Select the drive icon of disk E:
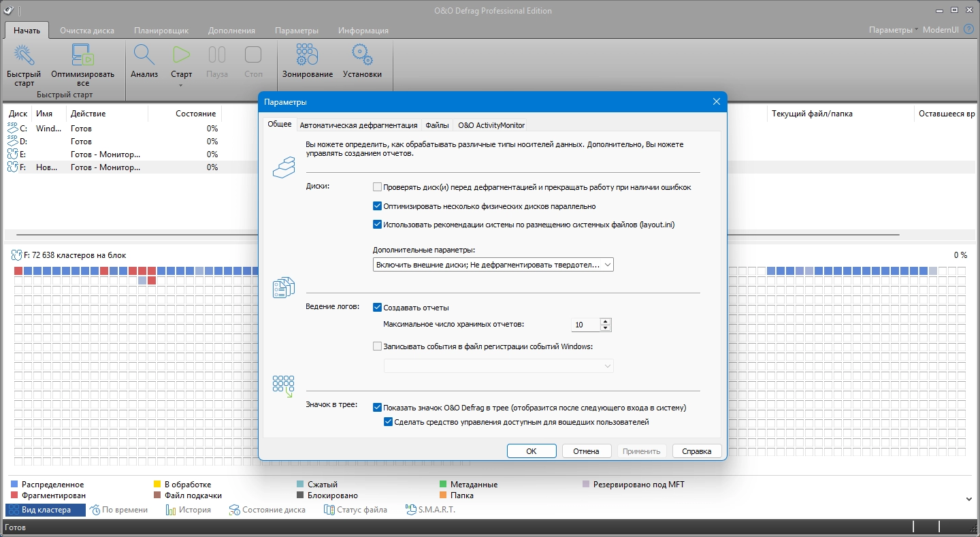Image resolution: width=980 pixels, height=537 pixels. point(12,154)
